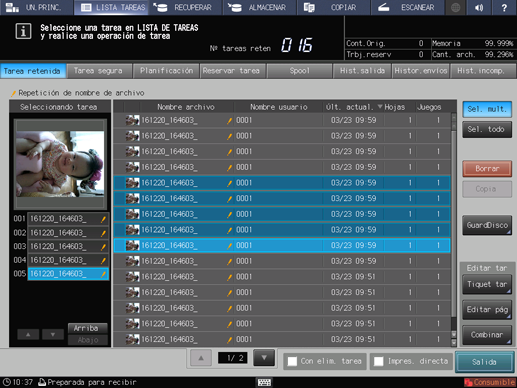
Task: Switch to Hist.salida tab
Action: (x=362, y=71)
